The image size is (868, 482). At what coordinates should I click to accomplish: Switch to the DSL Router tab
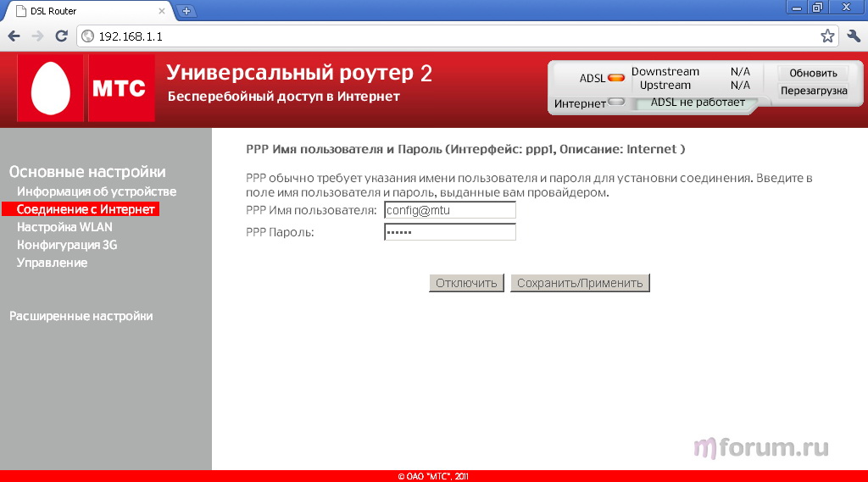[85, 10]
